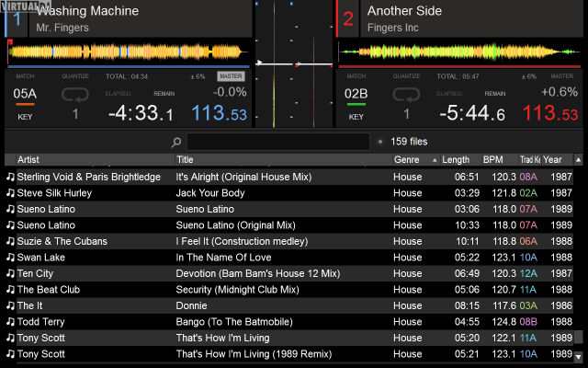Select Sueno Latino (Original Mix) track
This screenshot has width=588, height=368.
tap(236, 225)
